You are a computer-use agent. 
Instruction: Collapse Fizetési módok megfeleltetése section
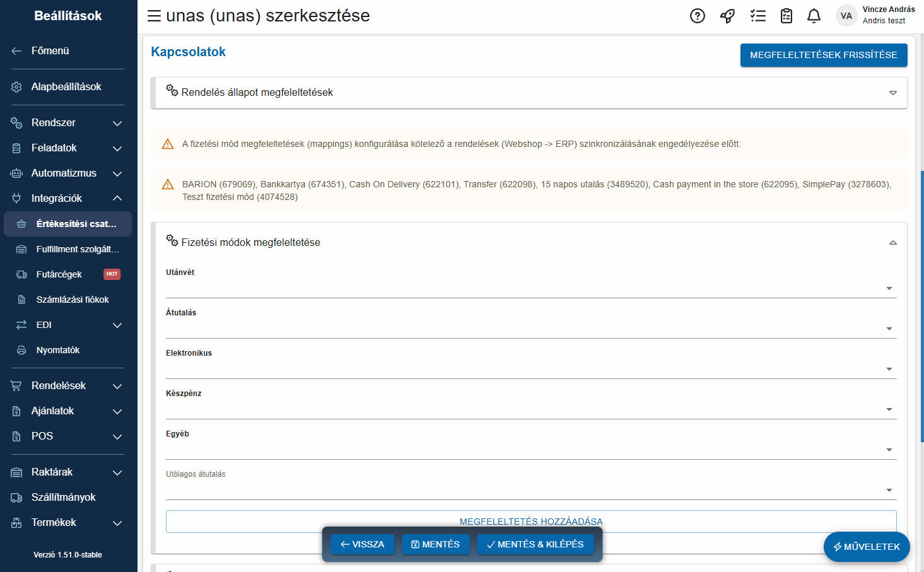point(892,243)
